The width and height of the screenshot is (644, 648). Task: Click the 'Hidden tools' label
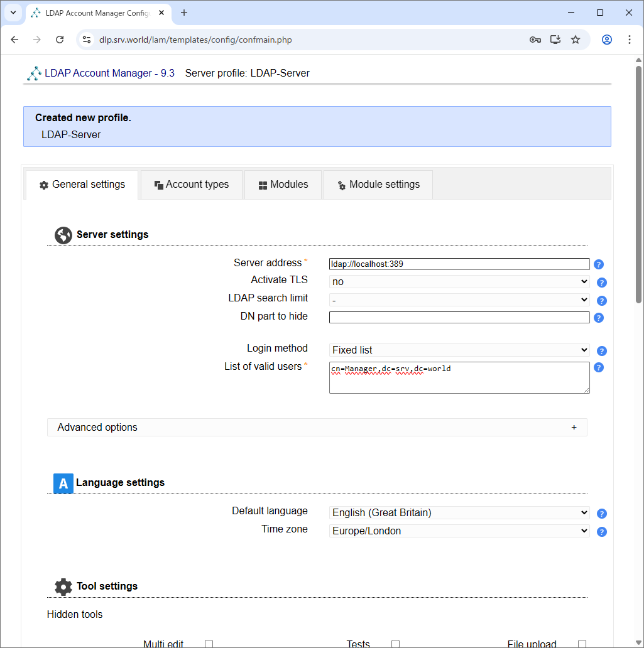75,615
